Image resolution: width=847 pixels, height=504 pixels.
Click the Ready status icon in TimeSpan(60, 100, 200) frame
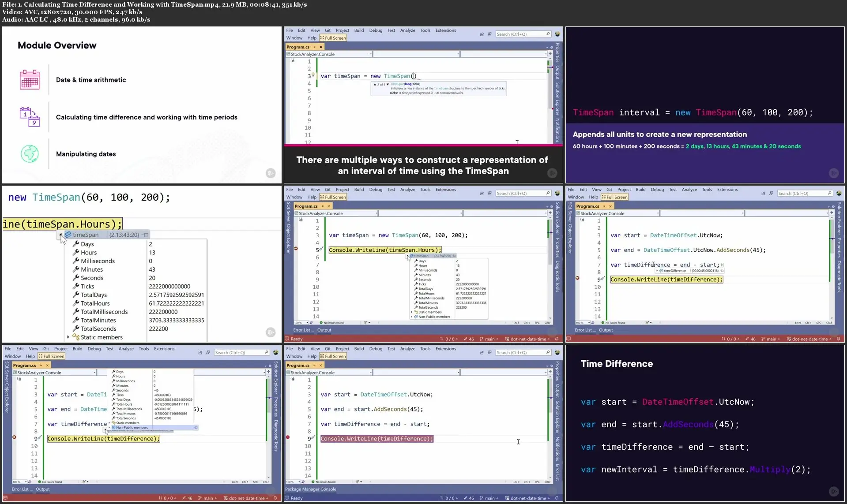coord(287,339)
